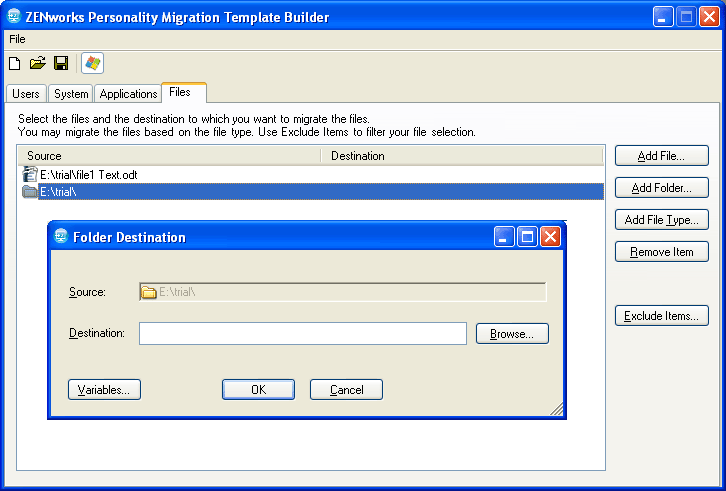Click the Windows logo toolbar icon

93,63
